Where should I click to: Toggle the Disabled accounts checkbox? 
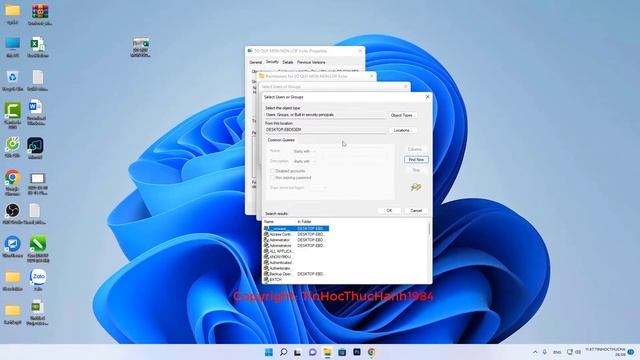point(272,171)
